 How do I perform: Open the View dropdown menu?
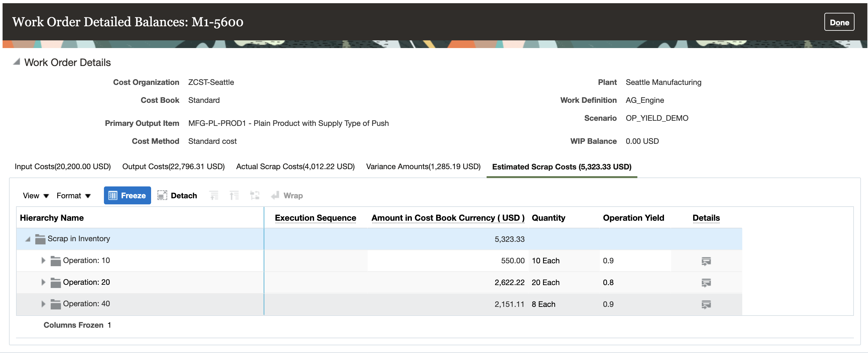tap(36, 195)
